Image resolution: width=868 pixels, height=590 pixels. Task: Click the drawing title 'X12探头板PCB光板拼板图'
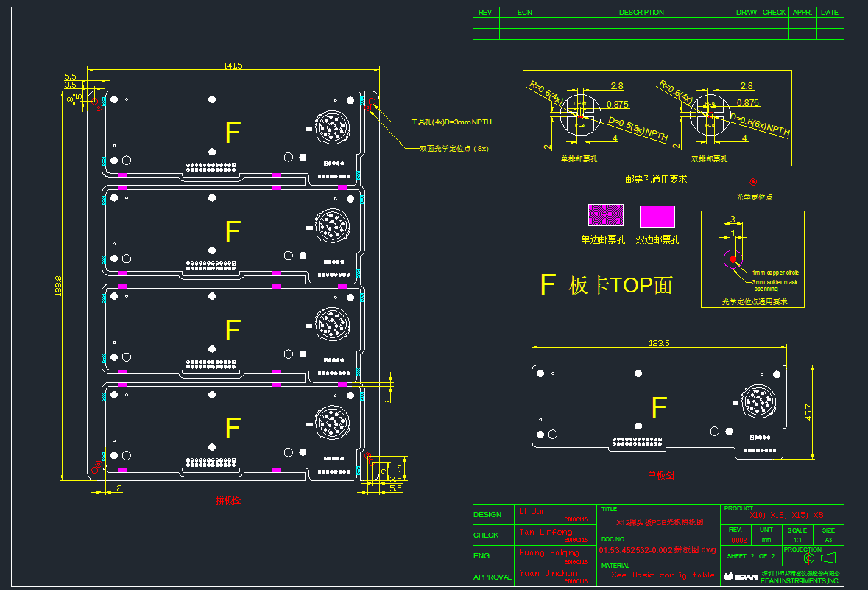pos(660,522)
